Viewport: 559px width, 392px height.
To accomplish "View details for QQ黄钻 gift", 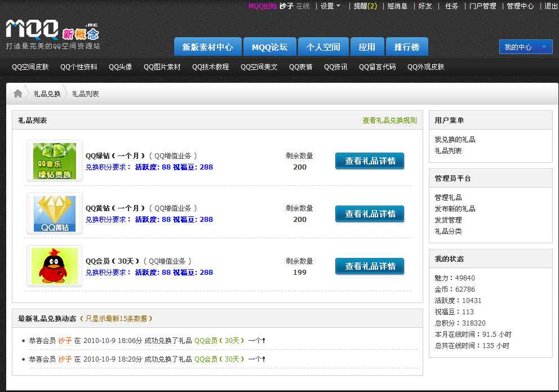I will coord(370,214).
